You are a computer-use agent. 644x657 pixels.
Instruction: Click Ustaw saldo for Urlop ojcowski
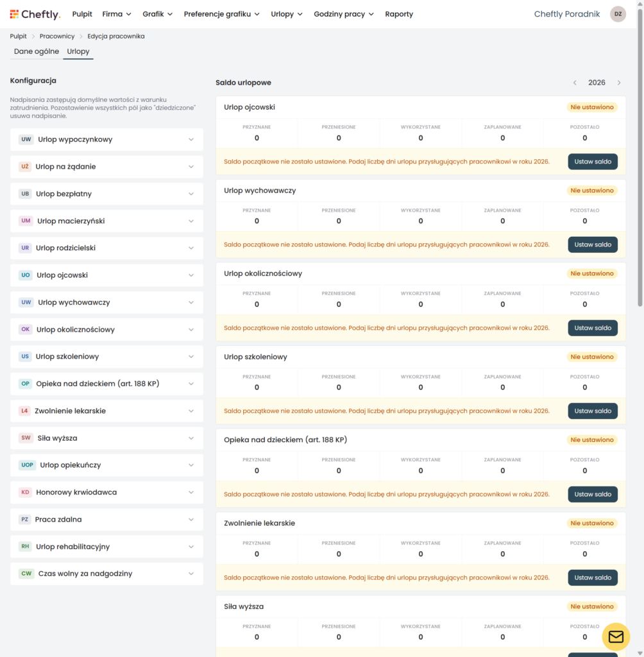(593, 162)
